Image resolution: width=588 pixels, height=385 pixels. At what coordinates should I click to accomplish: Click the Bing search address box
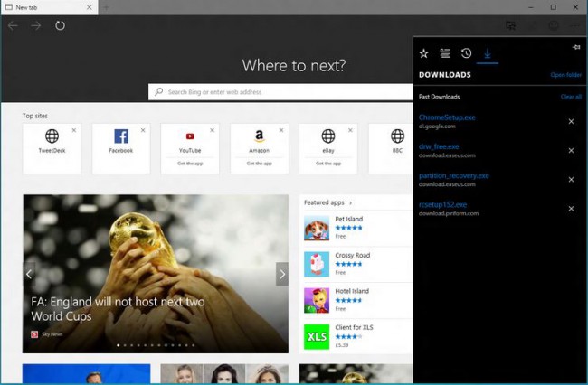click(x=280, y=92)
